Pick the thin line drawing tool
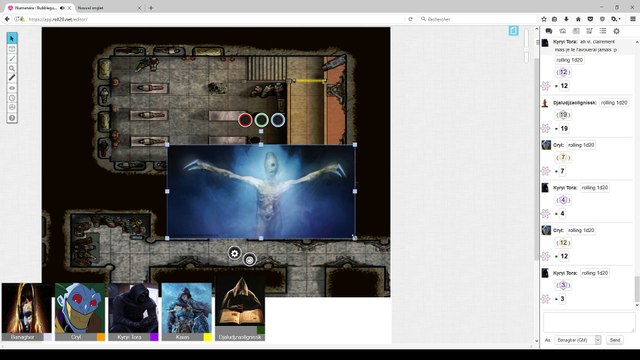640x360 pixels. pos(12,58)
